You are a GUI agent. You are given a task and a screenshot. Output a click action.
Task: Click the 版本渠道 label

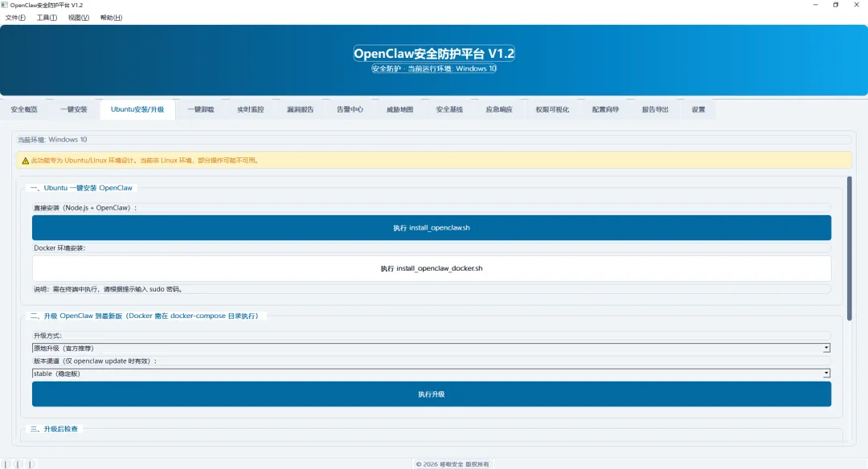click(95, 361)
